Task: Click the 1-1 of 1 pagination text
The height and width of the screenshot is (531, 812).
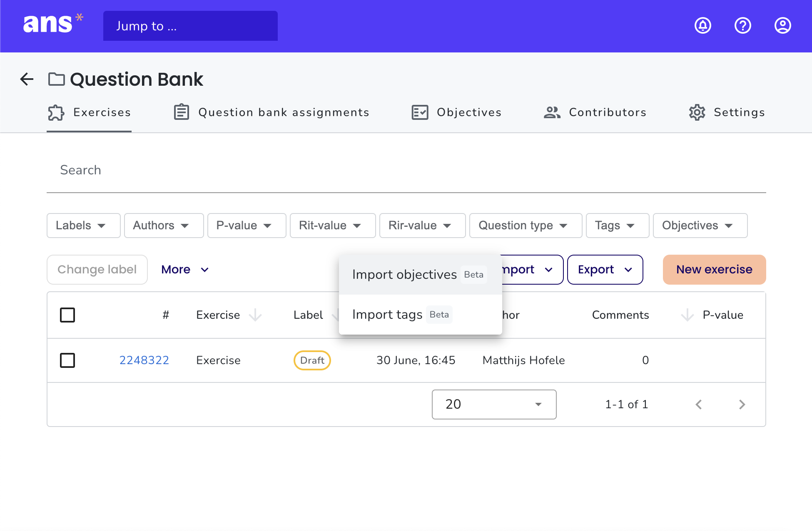Action: (x=627, y=404)
